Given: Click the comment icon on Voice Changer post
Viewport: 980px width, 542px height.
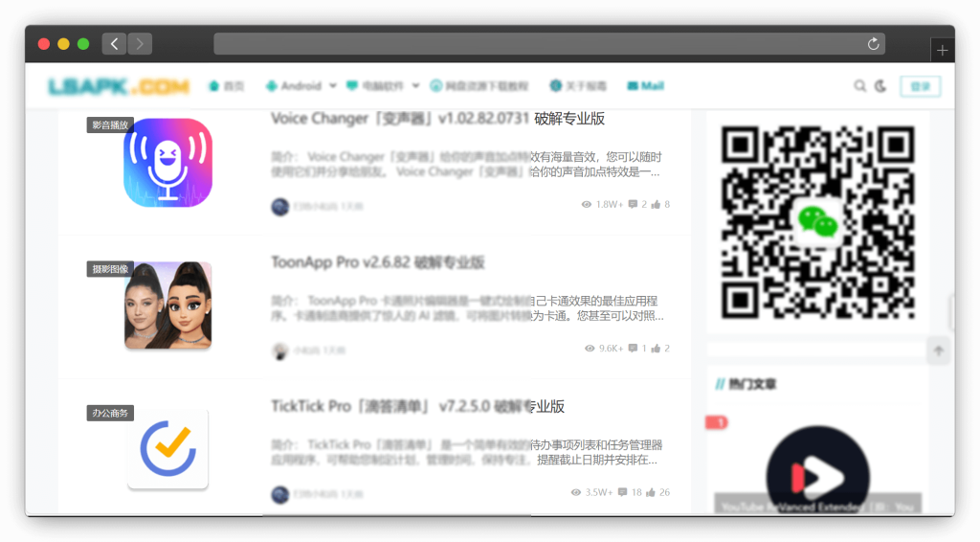Looking at the screenshot, I should pos(633,204).
